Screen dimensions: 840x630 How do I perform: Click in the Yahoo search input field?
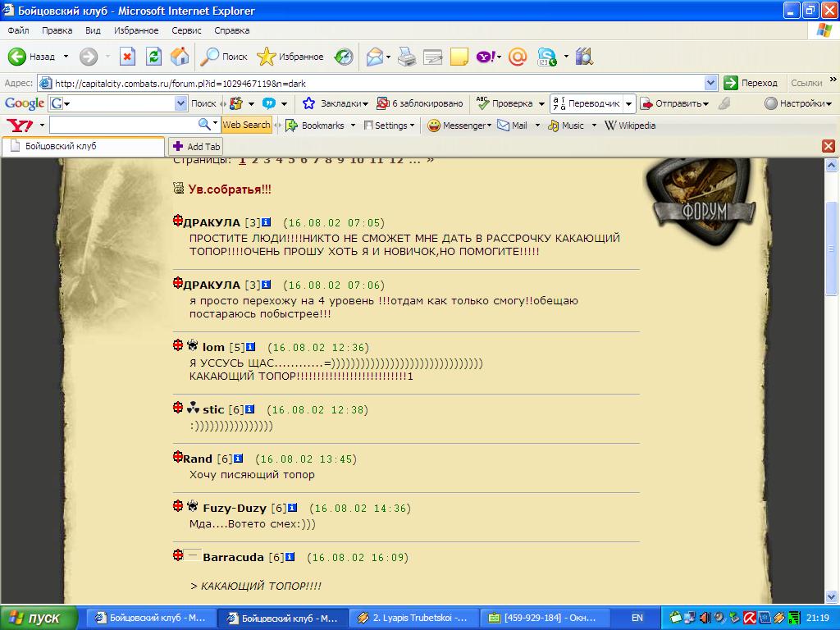pos(124,126)
